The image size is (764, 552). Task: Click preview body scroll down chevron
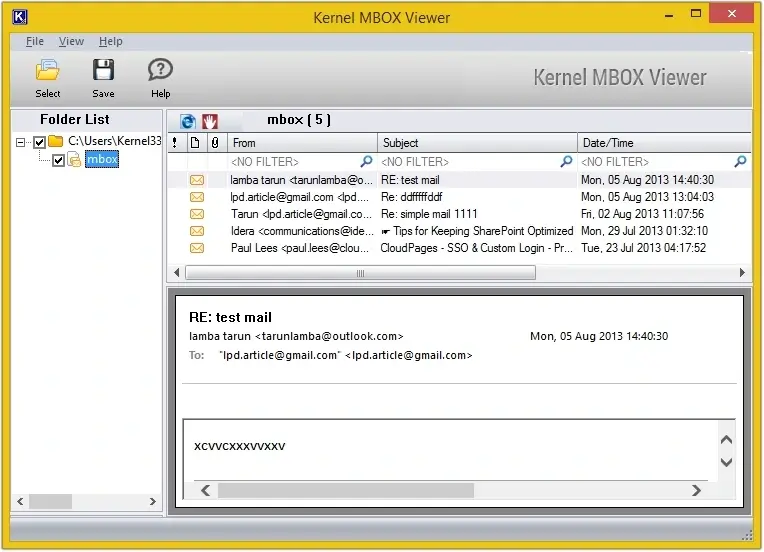click(x=726, y=462)
